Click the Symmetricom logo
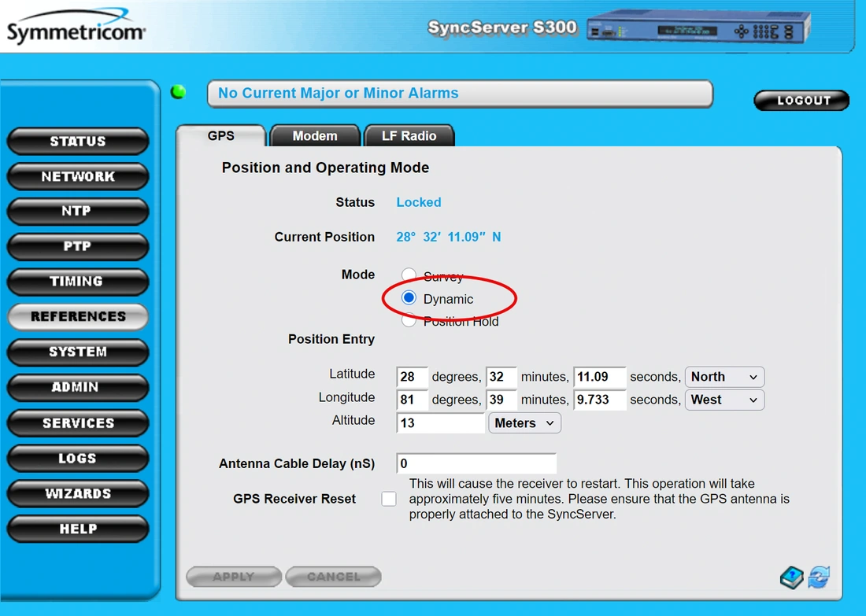This screenshot has height=616, width=866. [x=76, y=28]
